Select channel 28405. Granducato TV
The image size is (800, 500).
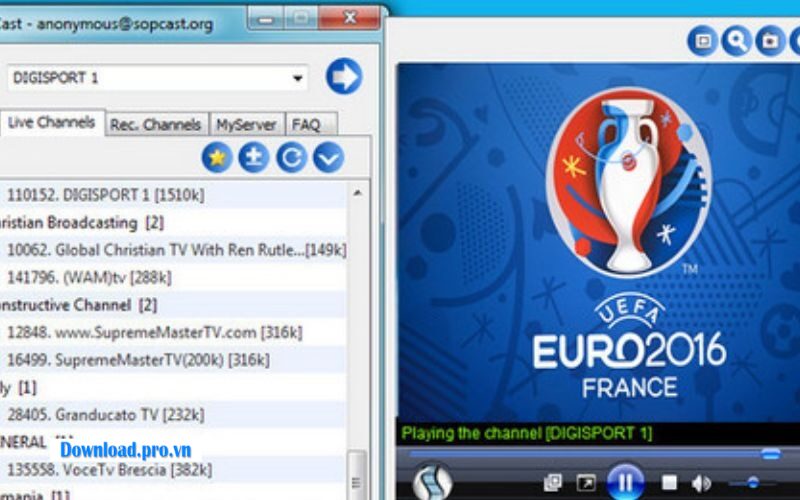(x=173, y=415)
